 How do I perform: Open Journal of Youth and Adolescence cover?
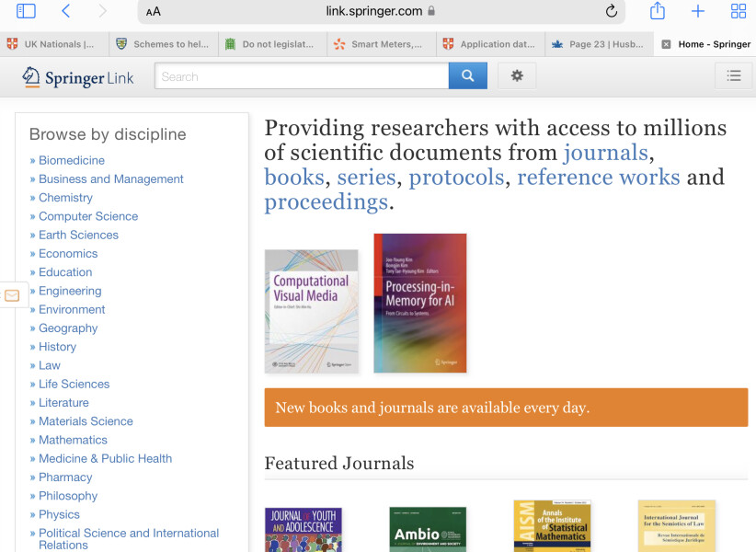pyautogui.click(x=304, y=529)
